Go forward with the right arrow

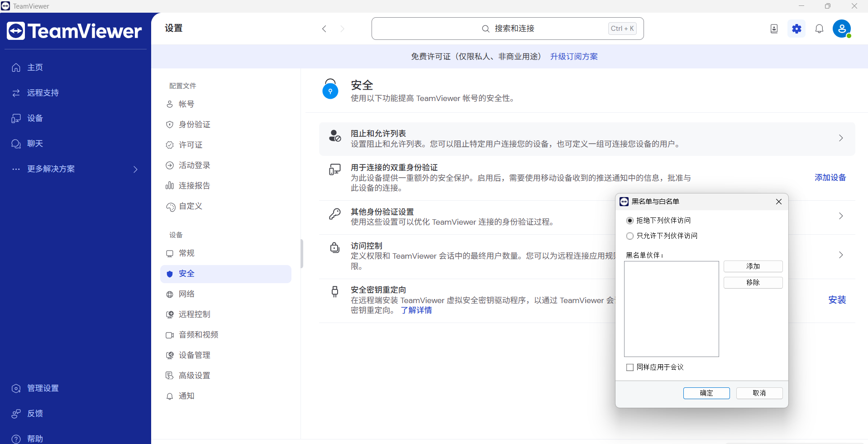pos(342,29)
